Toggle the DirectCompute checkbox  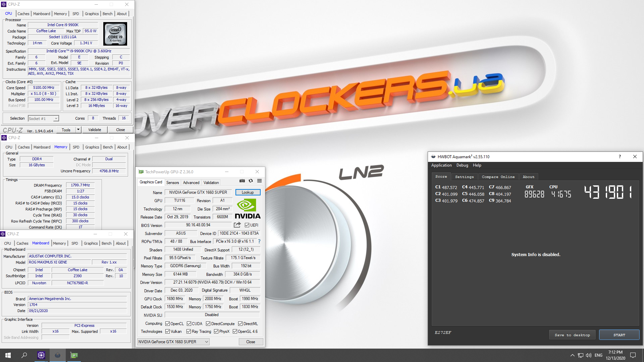(x=208, y=324)
